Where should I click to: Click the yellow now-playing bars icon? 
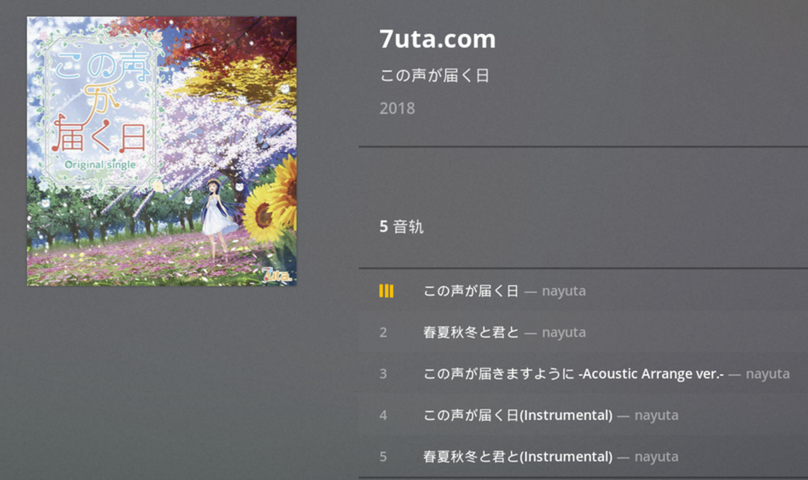point(386,291)
